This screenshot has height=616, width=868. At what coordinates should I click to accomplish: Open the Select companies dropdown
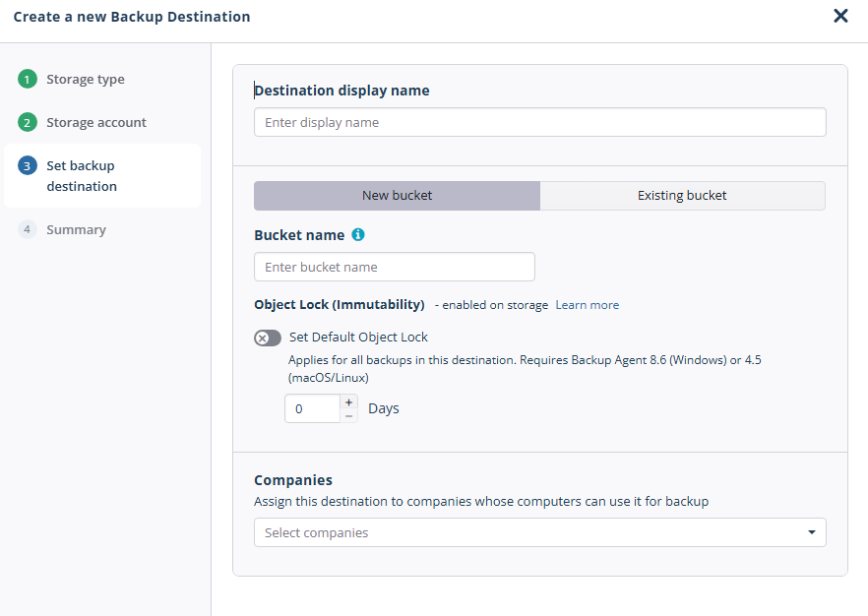539,532
